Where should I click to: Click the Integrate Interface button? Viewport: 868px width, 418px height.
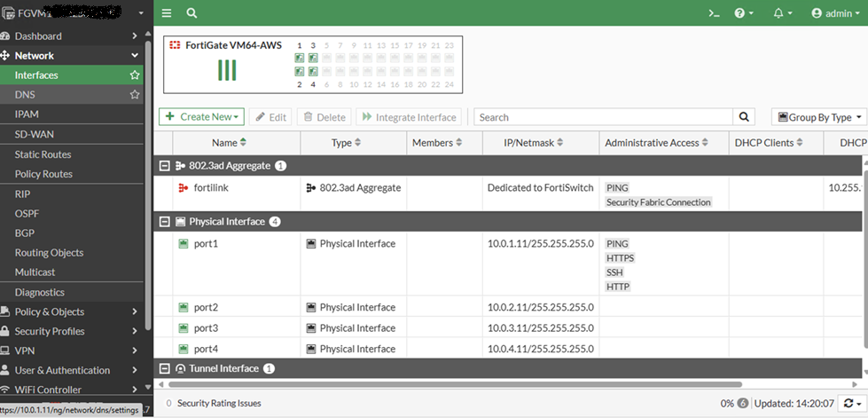click(x=409, y=117)
